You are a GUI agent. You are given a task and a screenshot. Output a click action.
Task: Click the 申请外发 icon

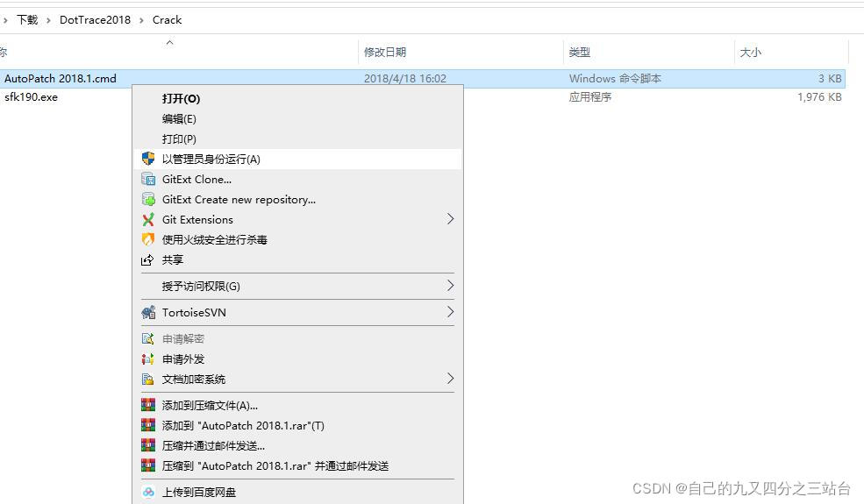coord(147,359)
